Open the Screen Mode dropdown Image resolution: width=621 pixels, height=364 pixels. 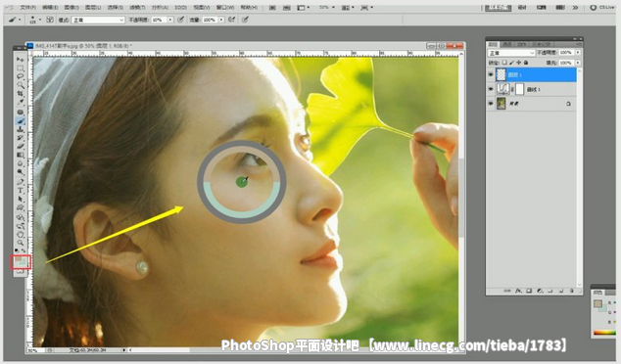click(x=366, y=8)
